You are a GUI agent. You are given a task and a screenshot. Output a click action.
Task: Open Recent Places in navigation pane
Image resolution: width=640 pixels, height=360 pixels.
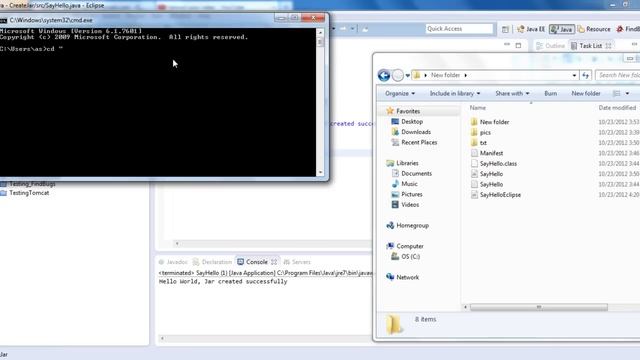tap(419, 142)
